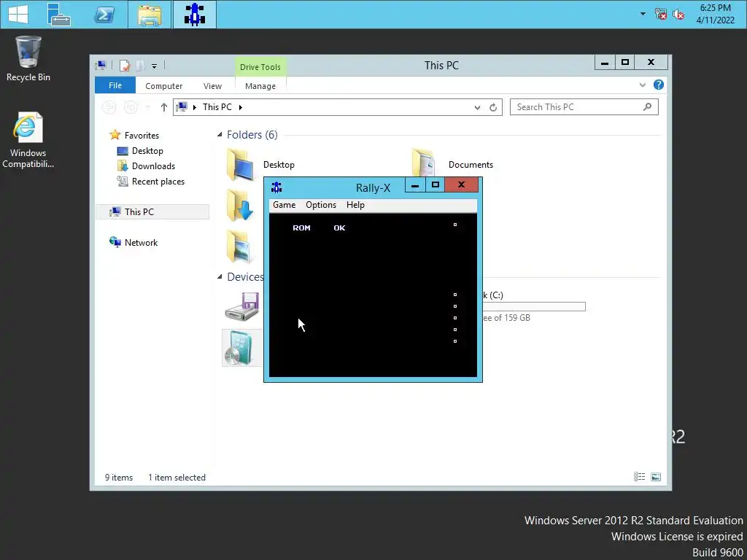Viewport: 747px width, 560px height.
Task: Open the Help menu in Rally-X
Action: click(355, 205)
